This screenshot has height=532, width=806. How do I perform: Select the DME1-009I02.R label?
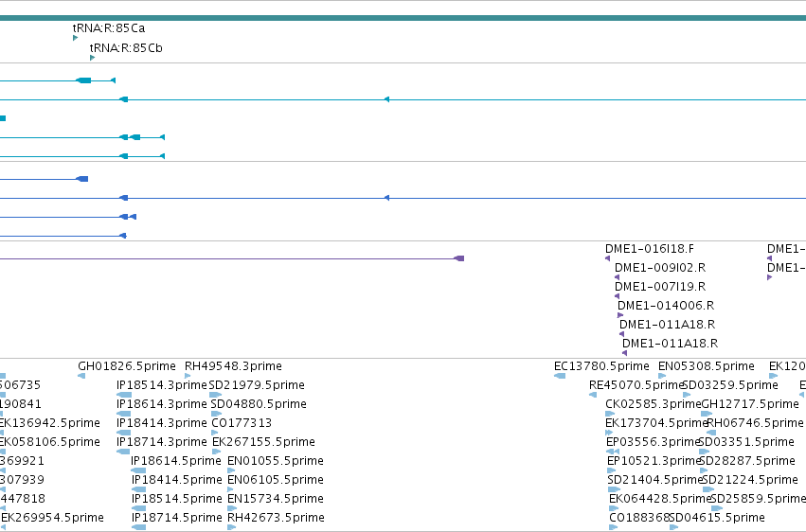click(660, 268)
